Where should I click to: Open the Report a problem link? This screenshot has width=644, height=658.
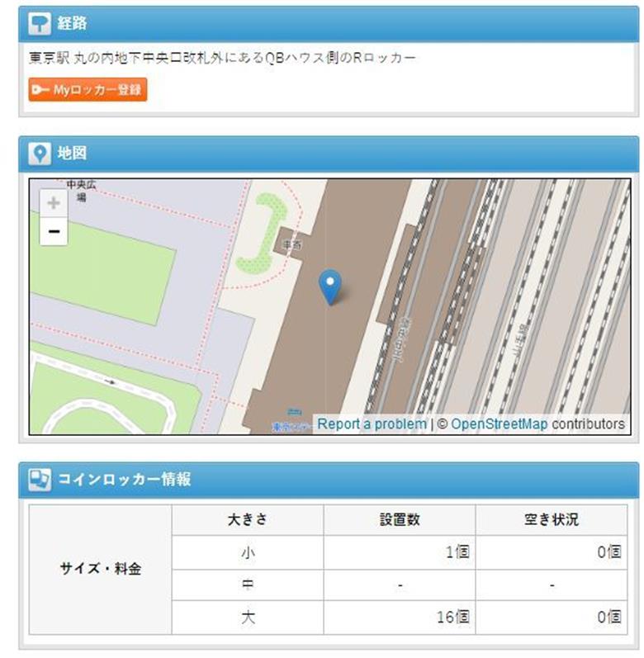point(372,424)
